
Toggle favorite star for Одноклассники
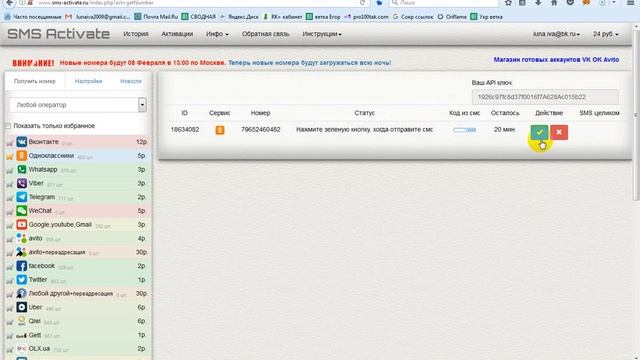tap(9, 156)
